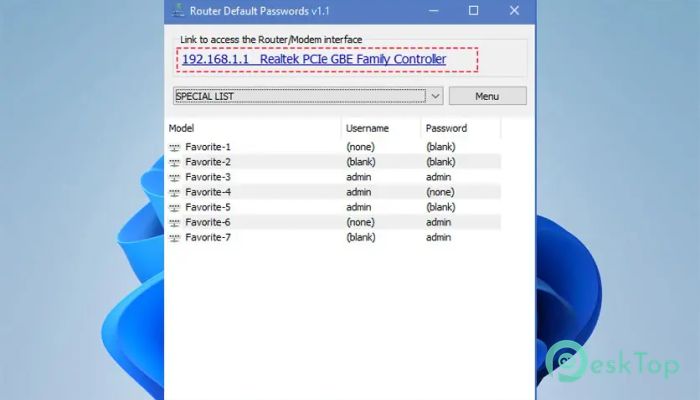Click the admin username of Favorite-5
700x400 pixels.
[x=358, y=207]
